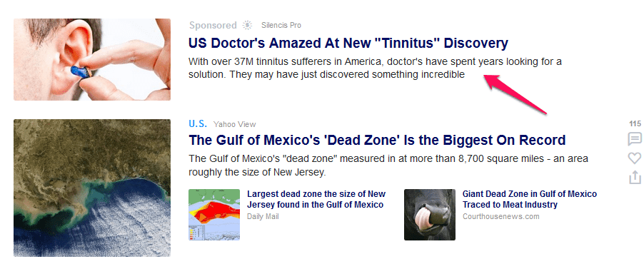644x269 pixels.
Task: Click the Daily Mail source name
Action: point(263,216)
